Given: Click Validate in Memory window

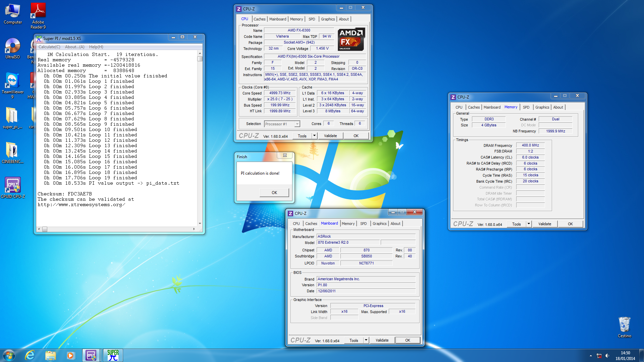Looking at the screenshot, I should point(545,224).
